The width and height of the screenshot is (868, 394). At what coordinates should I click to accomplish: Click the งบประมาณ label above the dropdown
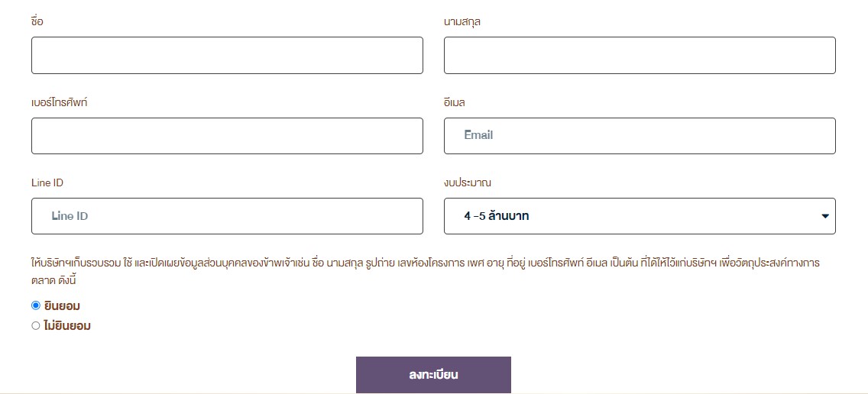click(x=467, y=182)
